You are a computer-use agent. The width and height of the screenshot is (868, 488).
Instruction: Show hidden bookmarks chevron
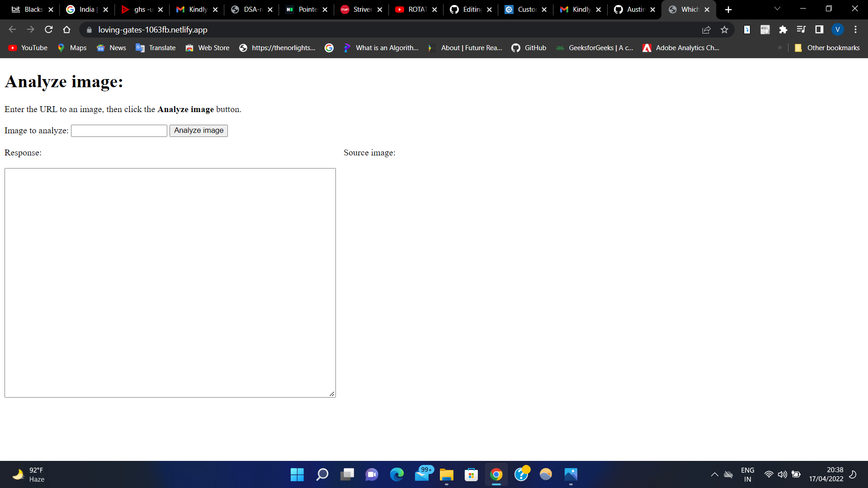[x=779, y=48]
